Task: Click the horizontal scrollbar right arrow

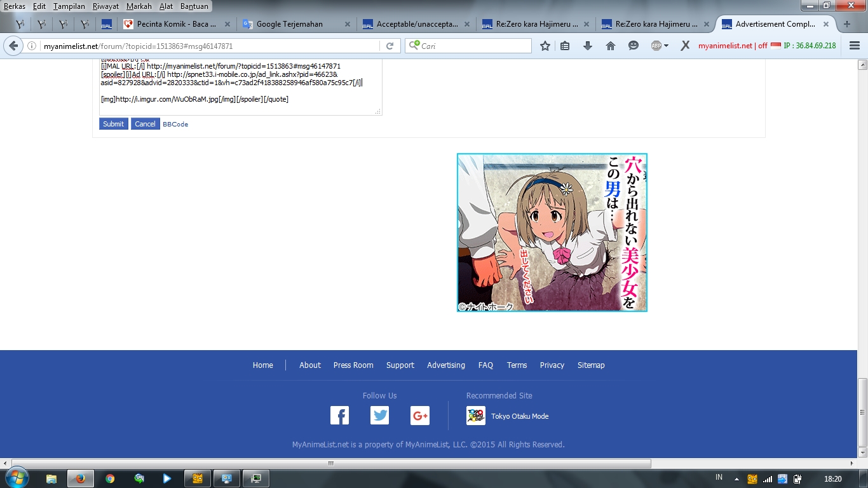Action: click(852, 464)
